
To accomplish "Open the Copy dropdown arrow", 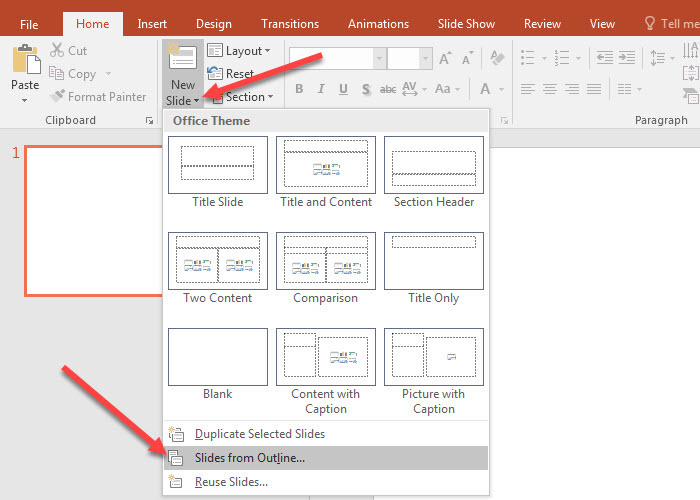I will click(108, 74).
